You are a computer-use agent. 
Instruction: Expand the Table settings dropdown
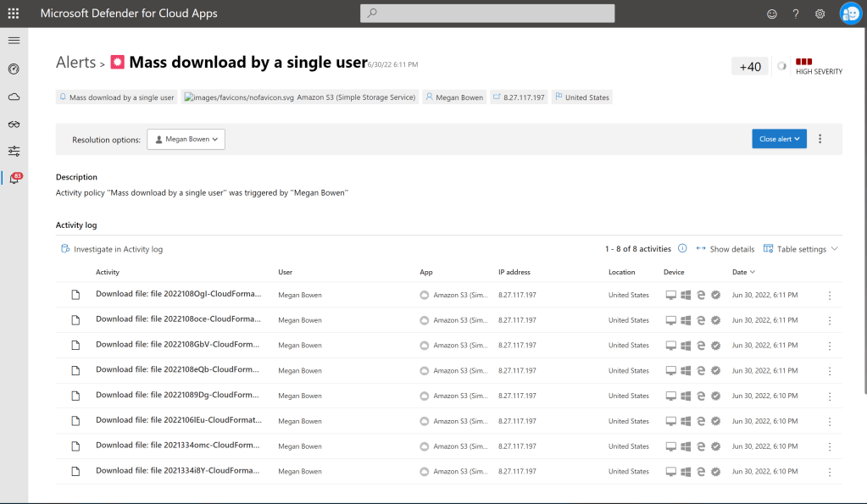[801, 249]
